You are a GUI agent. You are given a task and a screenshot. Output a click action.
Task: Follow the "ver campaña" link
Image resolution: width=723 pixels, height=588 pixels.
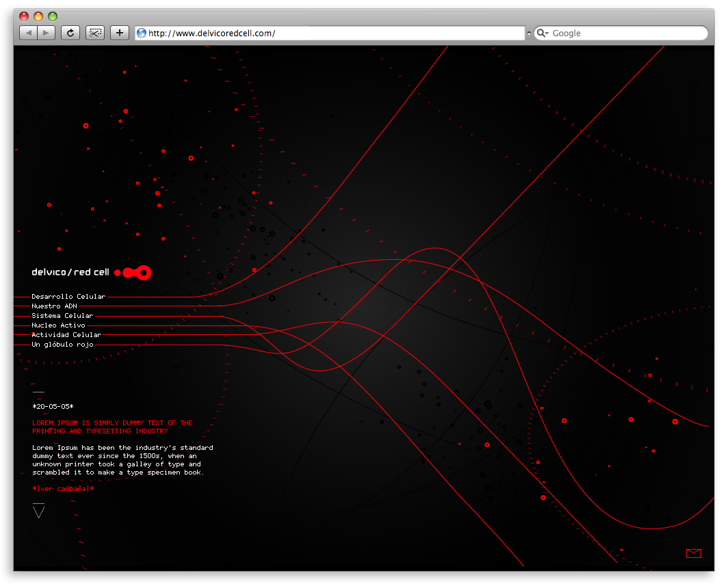coord(63,489)
